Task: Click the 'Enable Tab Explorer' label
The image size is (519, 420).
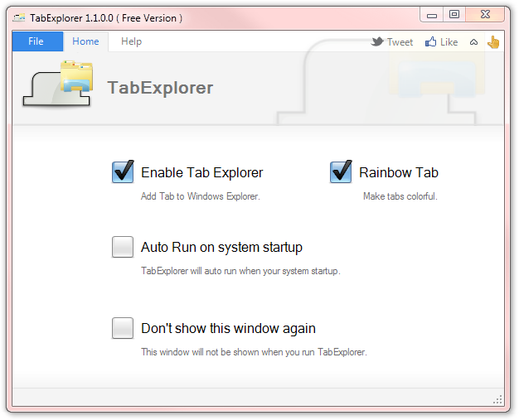Action: tap(202, 172)
